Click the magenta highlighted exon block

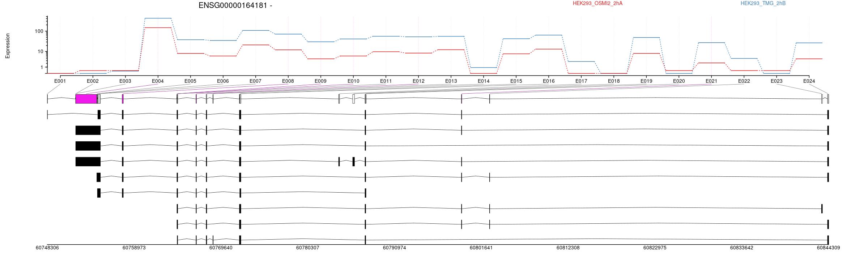point(86,99)
